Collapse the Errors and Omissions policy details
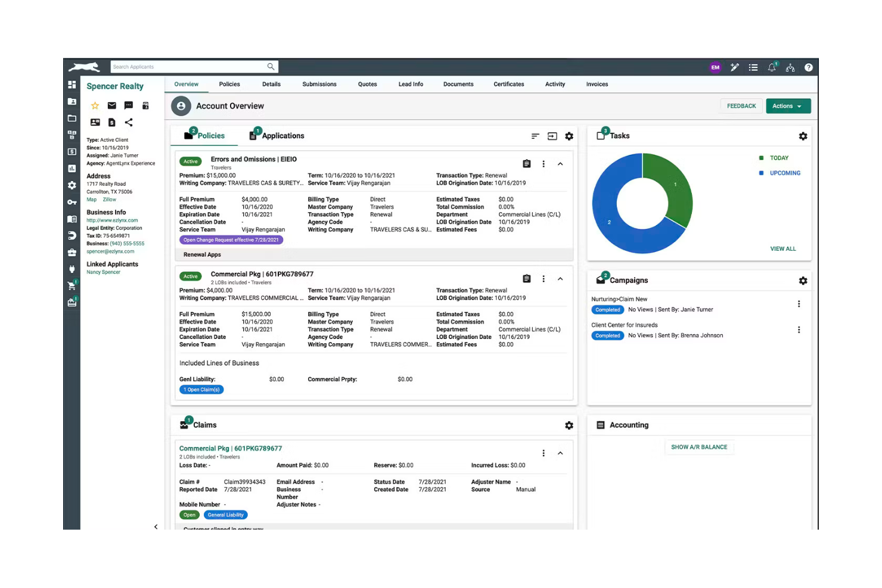882x588 pixels. (x=560, y=163)
